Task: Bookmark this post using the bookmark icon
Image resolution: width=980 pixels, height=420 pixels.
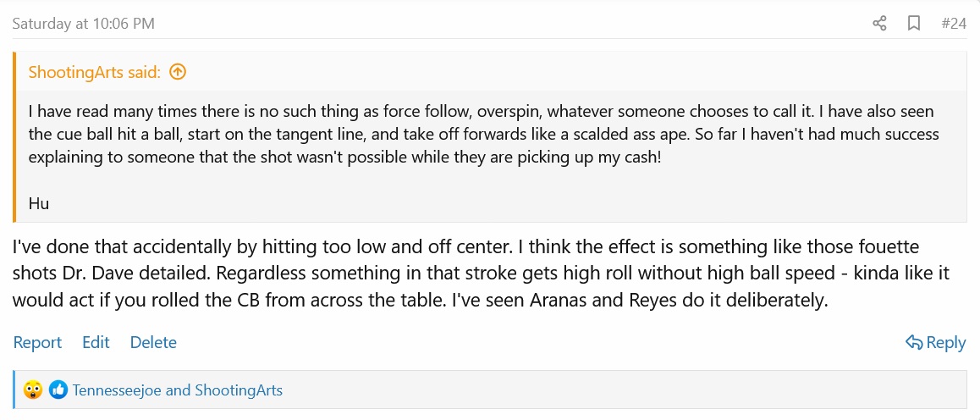Action: click(x=914, y=24)
